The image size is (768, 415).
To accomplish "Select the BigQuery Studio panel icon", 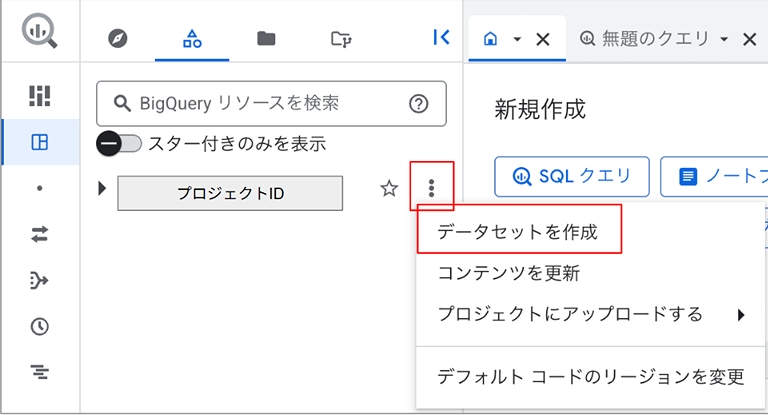I will pos(40,142).
